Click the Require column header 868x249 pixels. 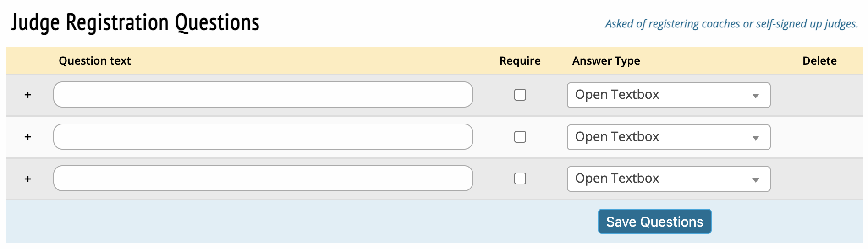[x=520, y=61]
